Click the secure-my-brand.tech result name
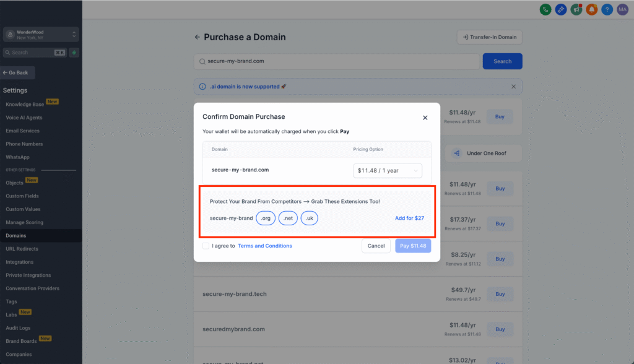 tap(235, 294)
